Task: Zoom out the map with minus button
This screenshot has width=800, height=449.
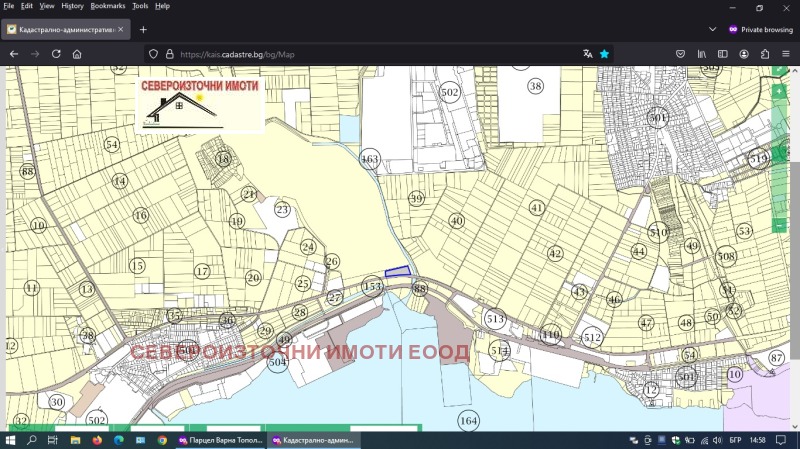Action: [779, 225]
